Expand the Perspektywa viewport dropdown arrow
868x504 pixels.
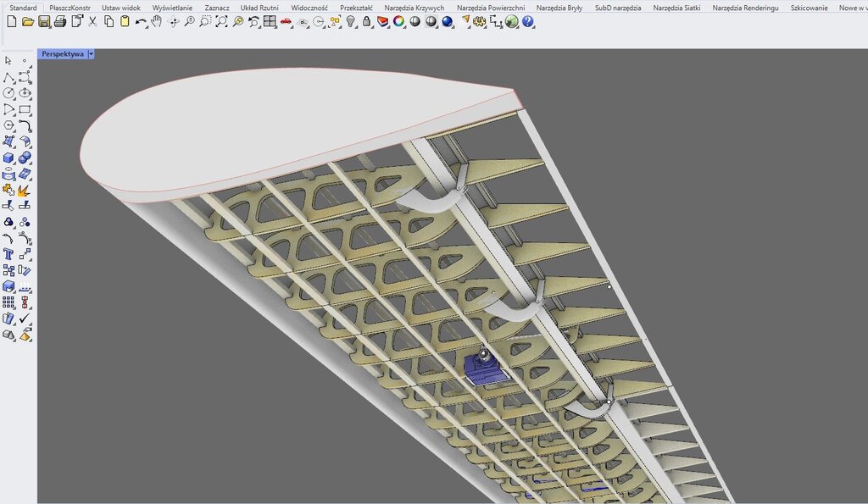91,54
